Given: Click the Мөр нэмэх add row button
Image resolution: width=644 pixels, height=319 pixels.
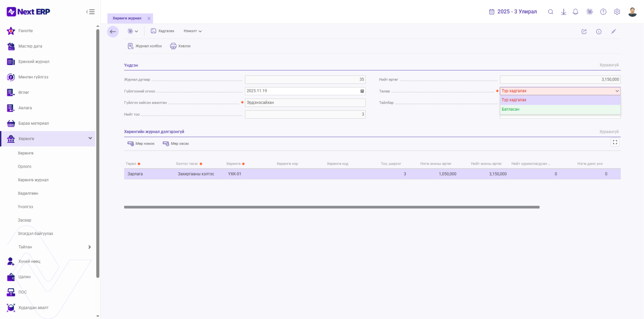Looking at the screenshot, I should [141, 144].
